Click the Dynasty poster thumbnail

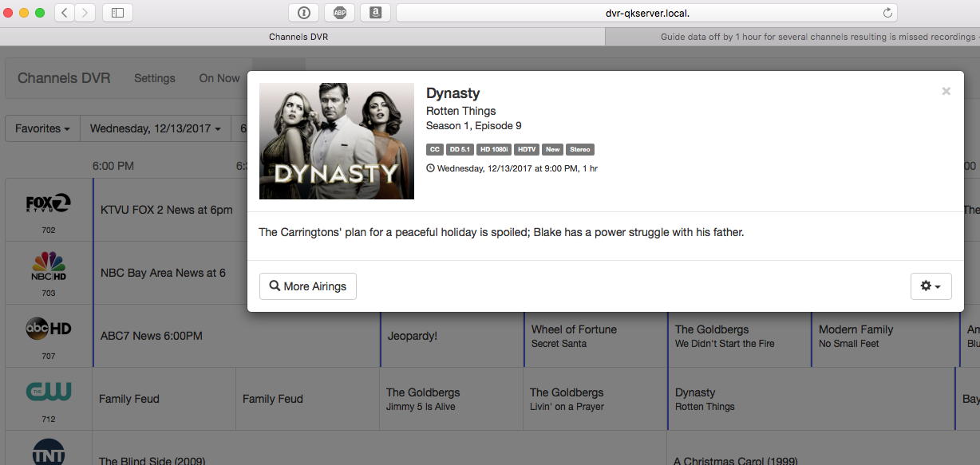(x=337, y=141)
